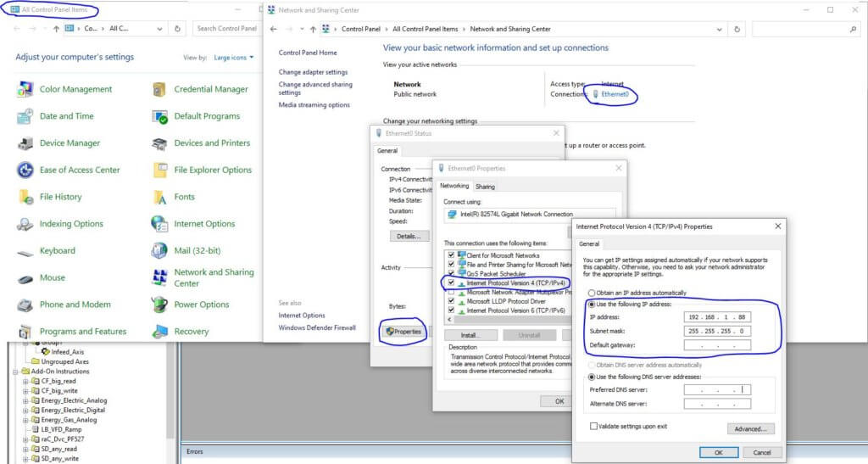Enable Validate settings upon exit checkbox
The width and height of the screenshot is (868, 464).
pos(593,426)
